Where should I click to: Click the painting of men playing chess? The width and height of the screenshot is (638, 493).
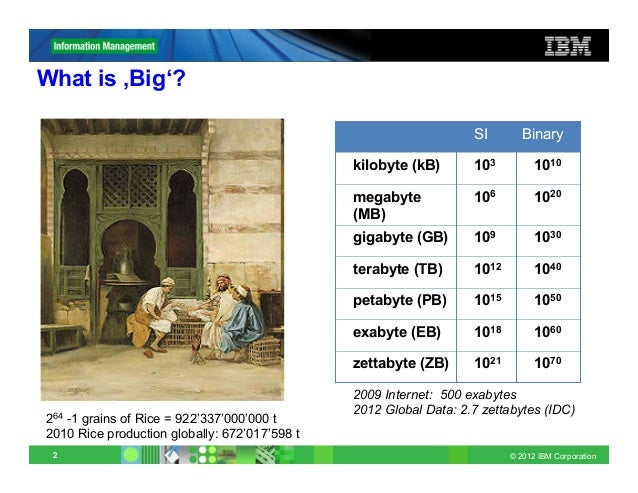[162, 260]
